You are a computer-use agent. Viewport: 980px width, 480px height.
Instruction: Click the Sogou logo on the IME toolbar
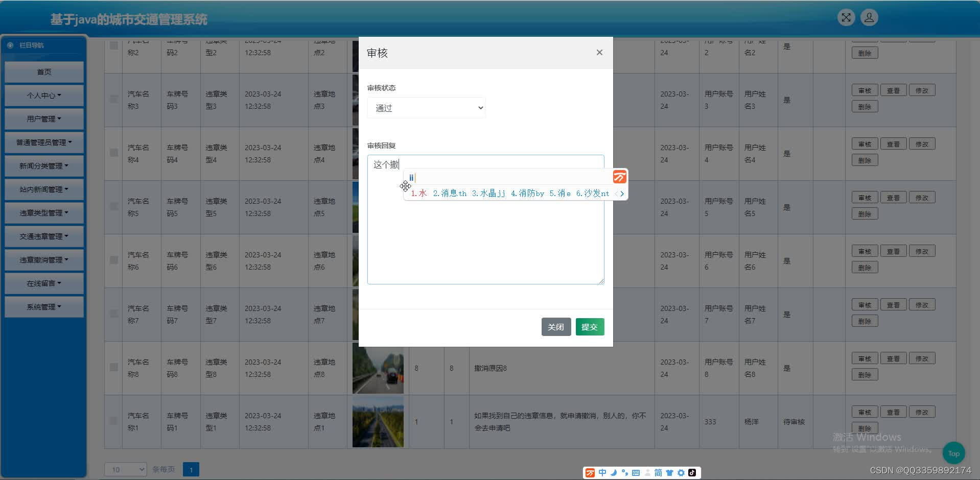coord(590,473)
